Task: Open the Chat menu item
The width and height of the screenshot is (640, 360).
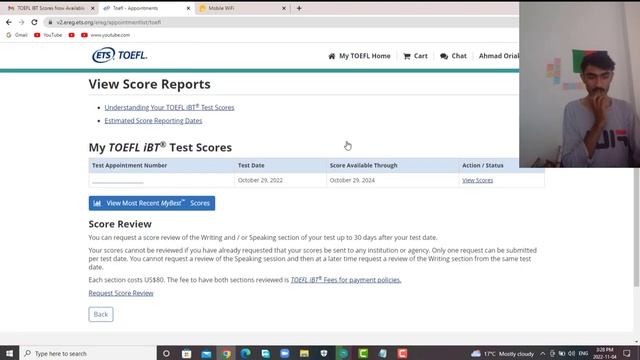Action: click(453, 56)
